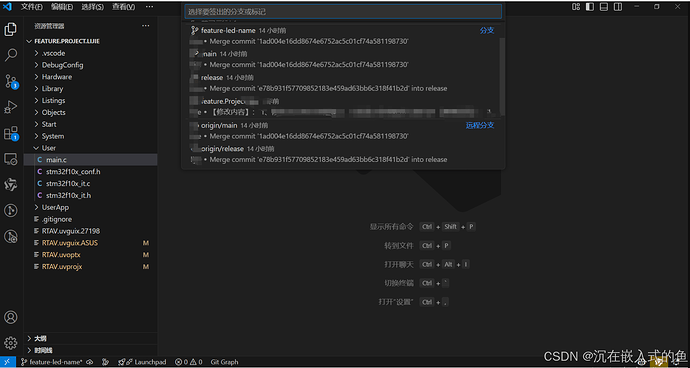The width and height of the screenshot is (690, 368).
Task: Click the branch selection input field
Action: pyautogui.click(x=343, y=11)
